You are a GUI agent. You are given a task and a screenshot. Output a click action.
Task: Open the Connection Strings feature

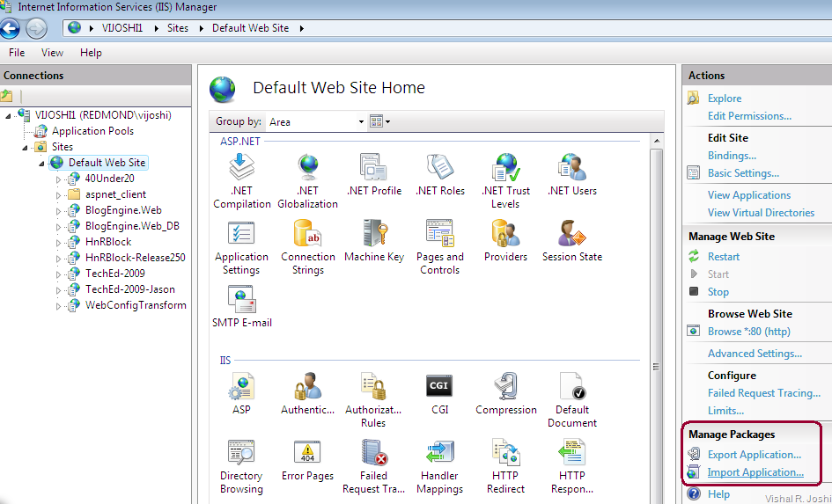307,234
